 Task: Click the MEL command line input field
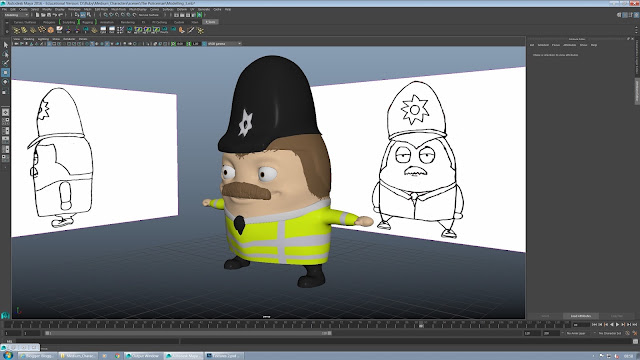[x=97, y=341]
